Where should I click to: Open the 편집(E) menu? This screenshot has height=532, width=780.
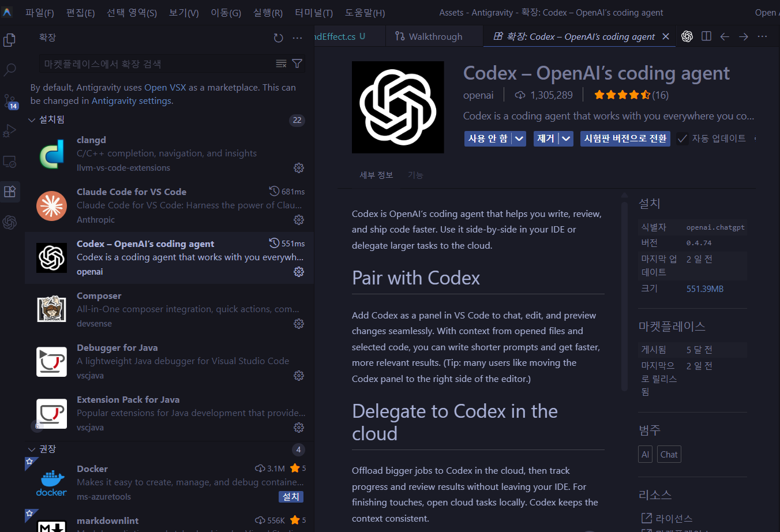point(81,13)
